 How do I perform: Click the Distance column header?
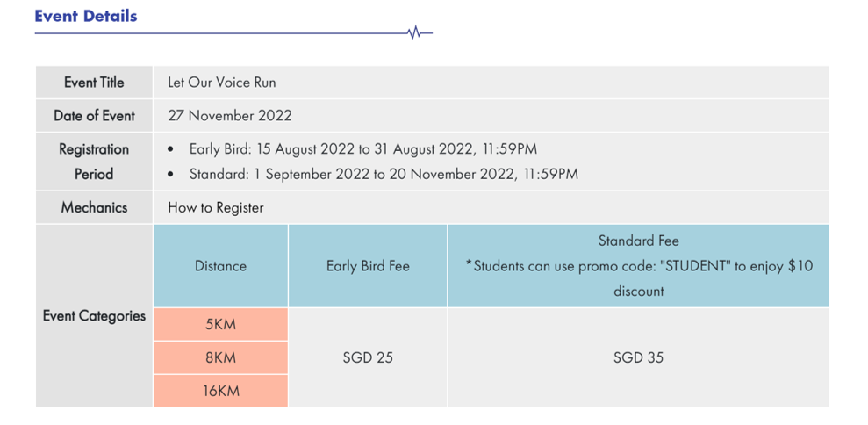point(220,266)
